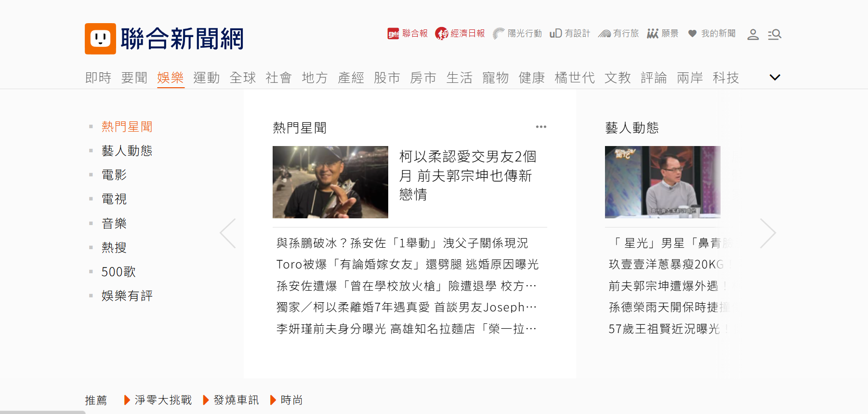Expand more categories chevron in navigation
The width and height of the screenshot is (868, 414).
coord(775,78)
